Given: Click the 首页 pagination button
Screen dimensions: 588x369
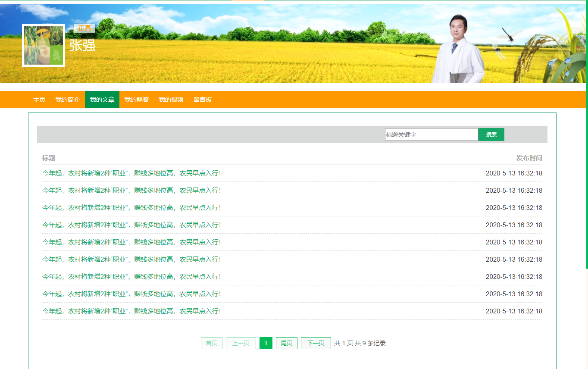Looking at the screenshot, I should [x=211, y=343].
